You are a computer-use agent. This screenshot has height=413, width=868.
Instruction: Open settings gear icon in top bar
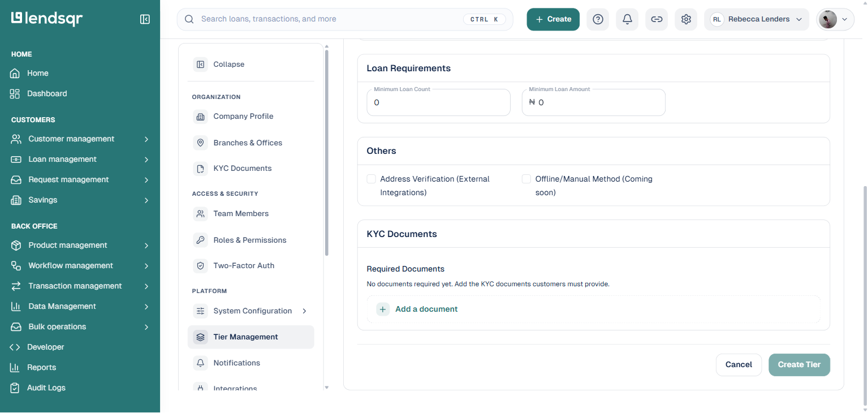[x=686, y=19]
